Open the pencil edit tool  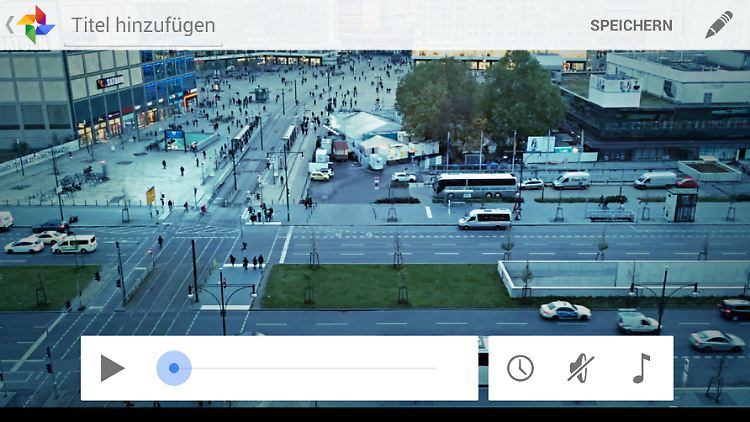click(x=718, y=25)
